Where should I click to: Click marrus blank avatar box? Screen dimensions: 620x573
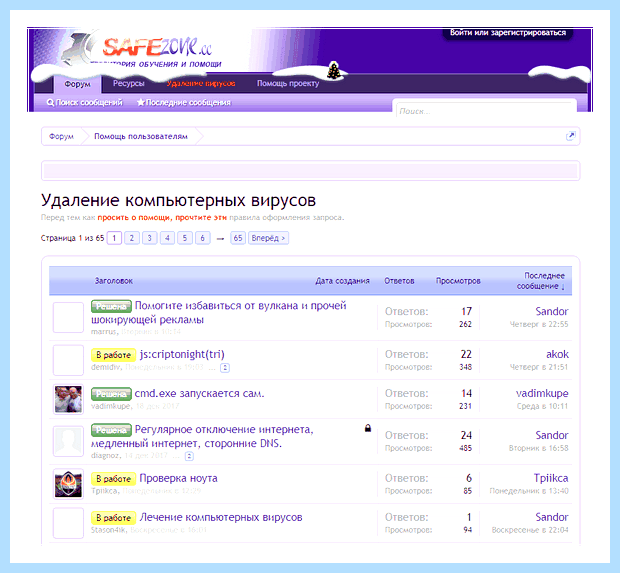click(x=68, y=317)
